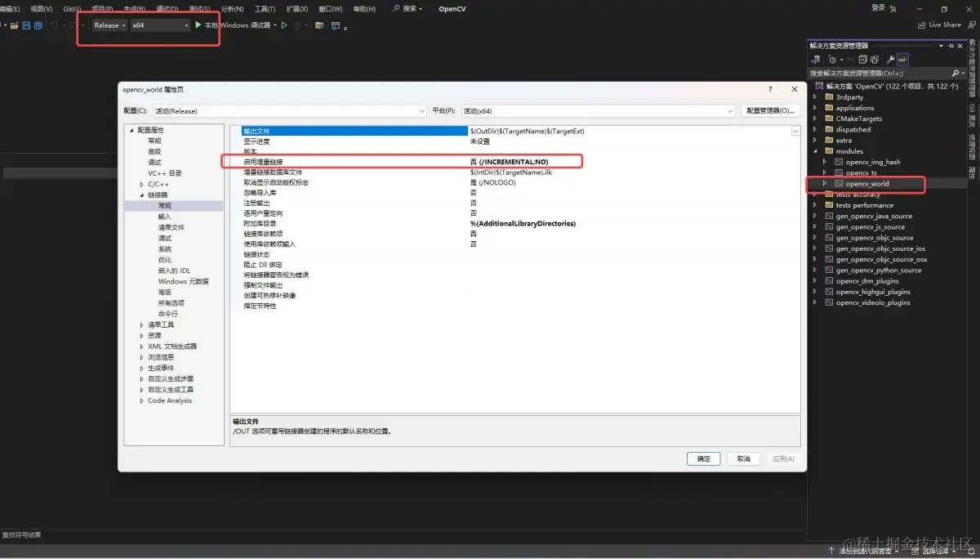
Task: Toggle Show All Files in Solution Explorer
Action: click(x=875, y=59)
